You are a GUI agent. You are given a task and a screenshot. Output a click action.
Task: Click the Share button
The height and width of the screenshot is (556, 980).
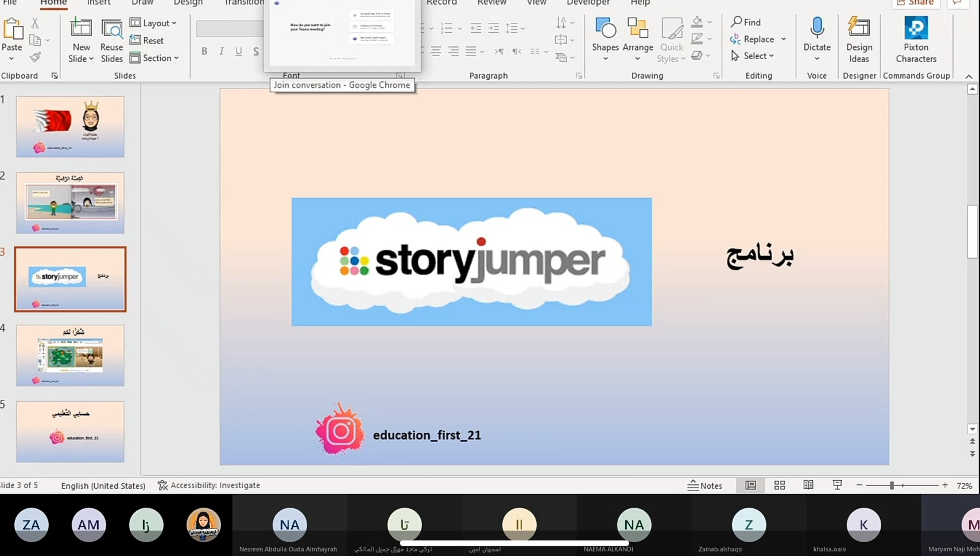(916, 3)
